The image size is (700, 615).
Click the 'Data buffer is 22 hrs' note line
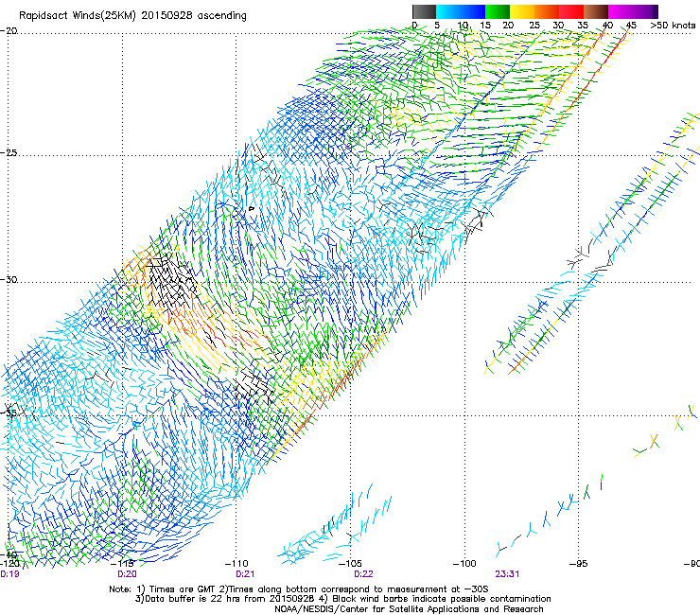342,599
